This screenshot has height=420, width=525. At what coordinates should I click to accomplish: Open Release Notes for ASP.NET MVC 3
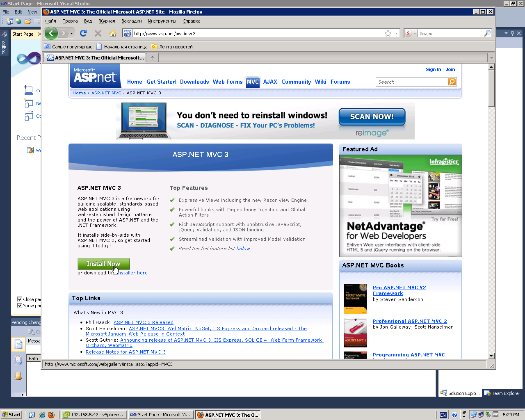pos(126,352)
